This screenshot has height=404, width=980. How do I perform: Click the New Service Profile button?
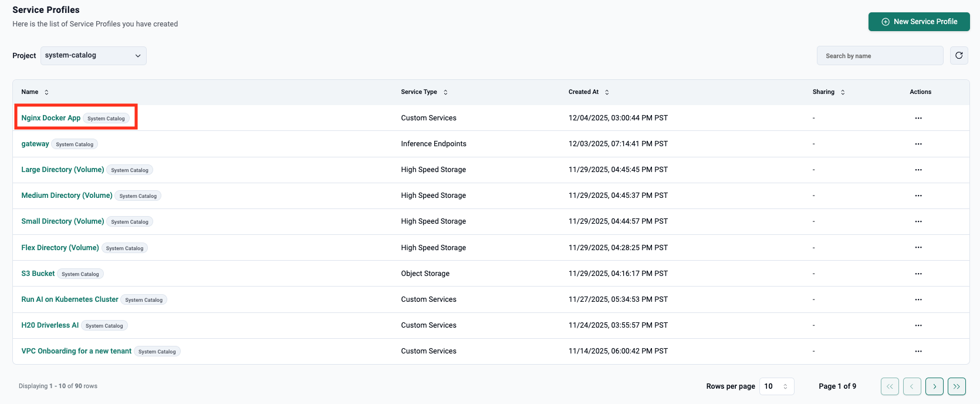918,22
